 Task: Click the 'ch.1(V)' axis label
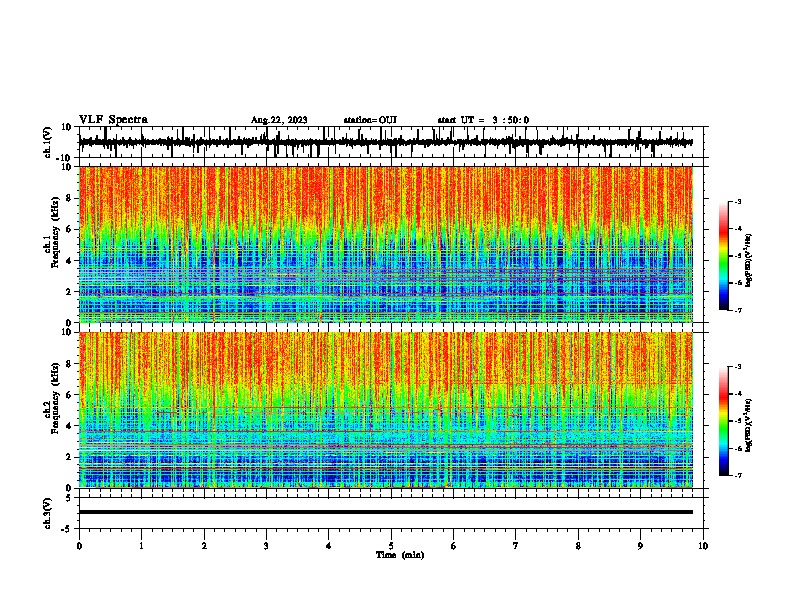(x=48, y=142)
